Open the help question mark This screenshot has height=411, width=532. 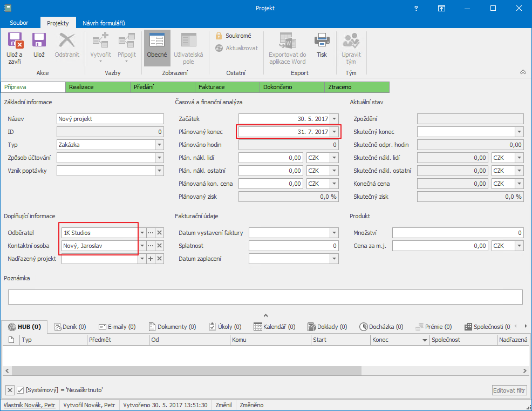(x=416, y=9)
